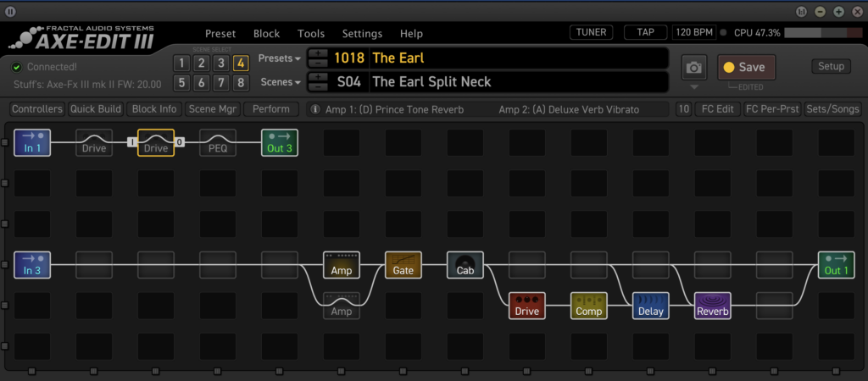Switch to scene 5
The width and height of the screenshot is (868, 381).
181,83
